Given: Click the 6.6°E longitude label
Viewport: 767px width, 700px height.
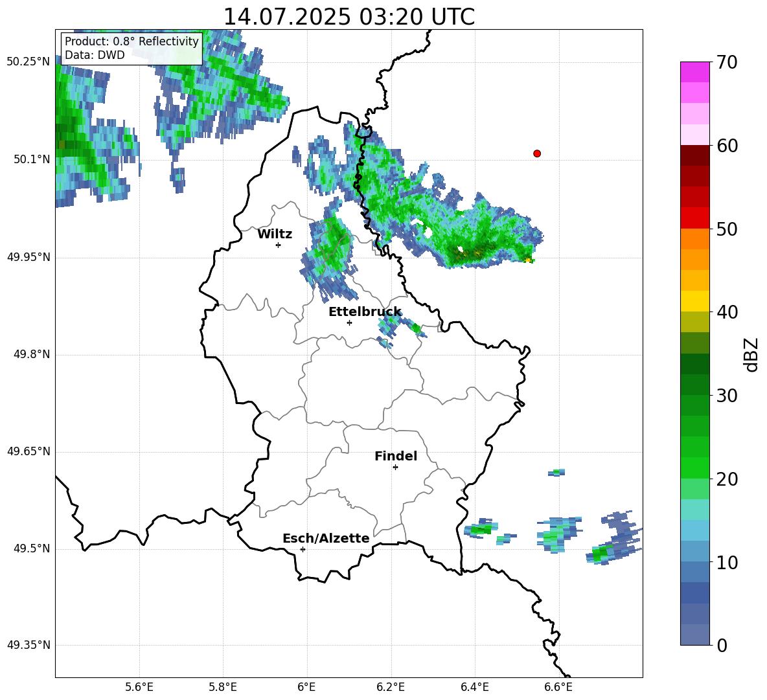Looking at the screenshot, I should 558,687.
